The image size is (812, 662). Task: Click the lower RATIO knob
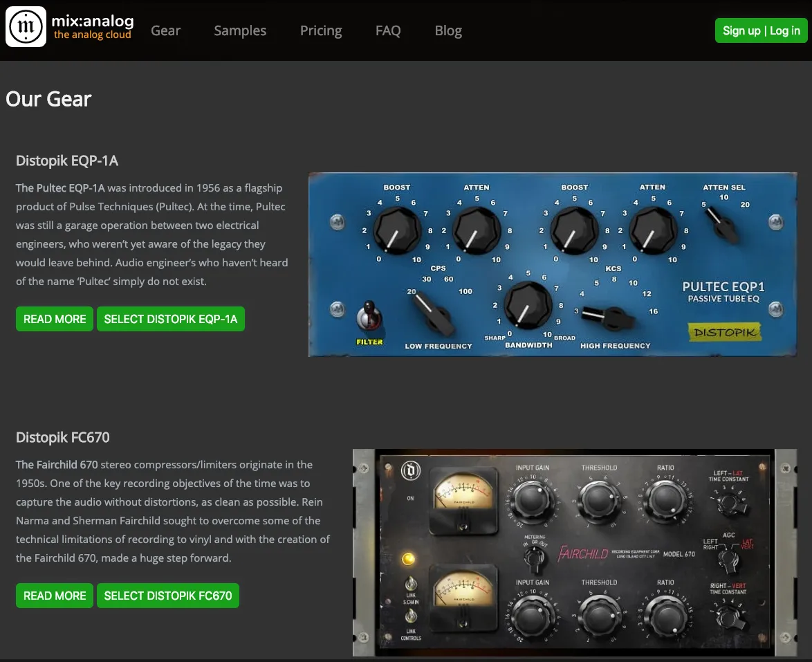(667, 616)
